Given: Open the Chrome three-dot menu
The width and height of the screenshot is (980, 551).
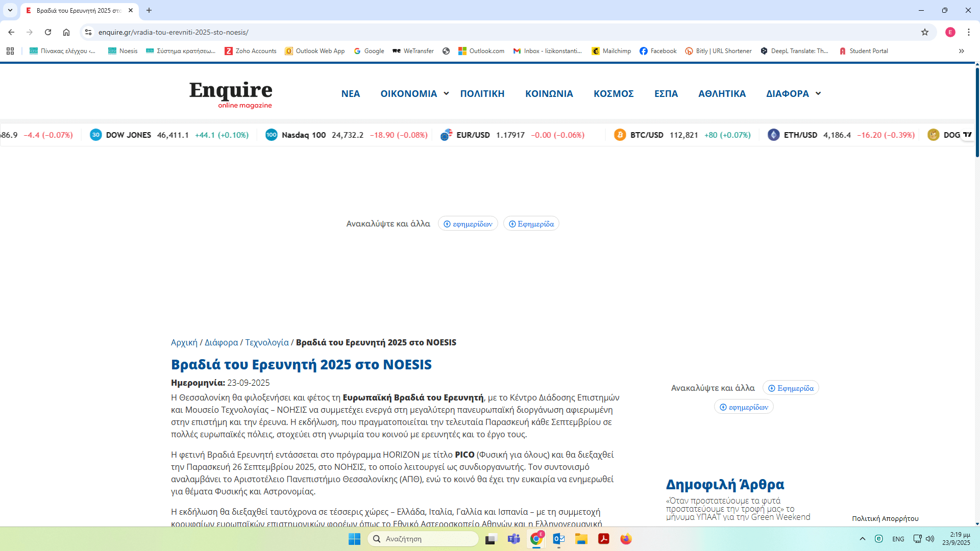Looking at the screenshot, I should (968, 32).
